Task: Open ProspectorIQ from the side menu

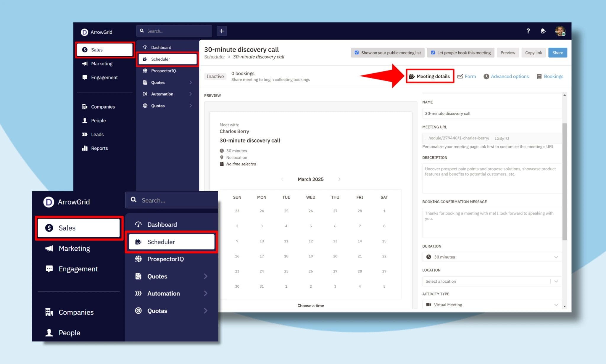Action: (163, 71)
